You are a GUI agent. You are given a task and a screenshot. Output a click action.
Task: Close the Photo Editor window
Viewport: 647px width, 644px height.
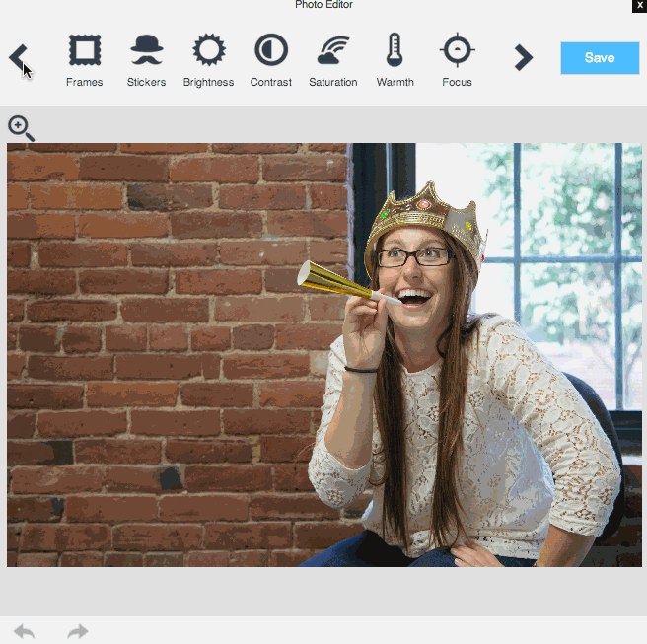[639, 5]
